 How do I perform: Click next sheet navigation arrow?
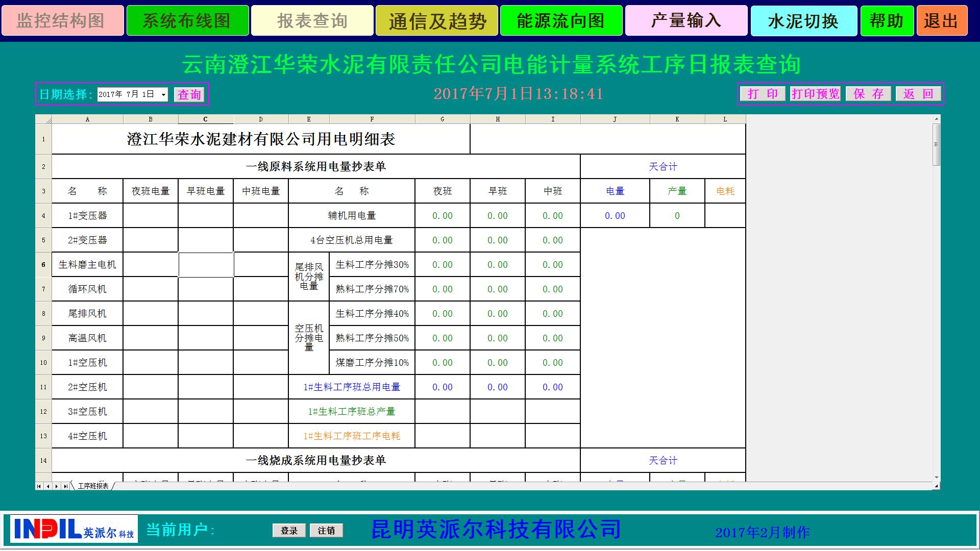pos(56,486)
